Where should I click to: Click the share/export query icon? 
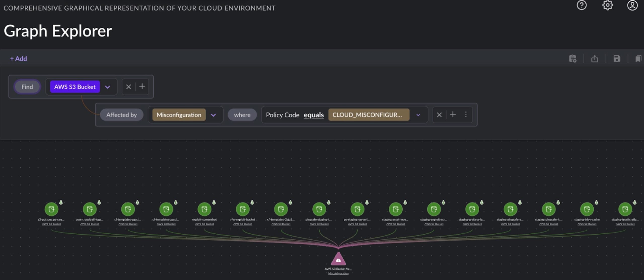[x=594, y=59]
